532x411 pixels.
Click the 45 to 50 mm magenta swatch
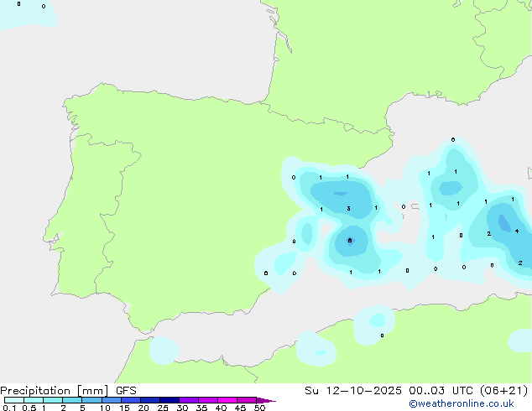(x=247, y=400)
